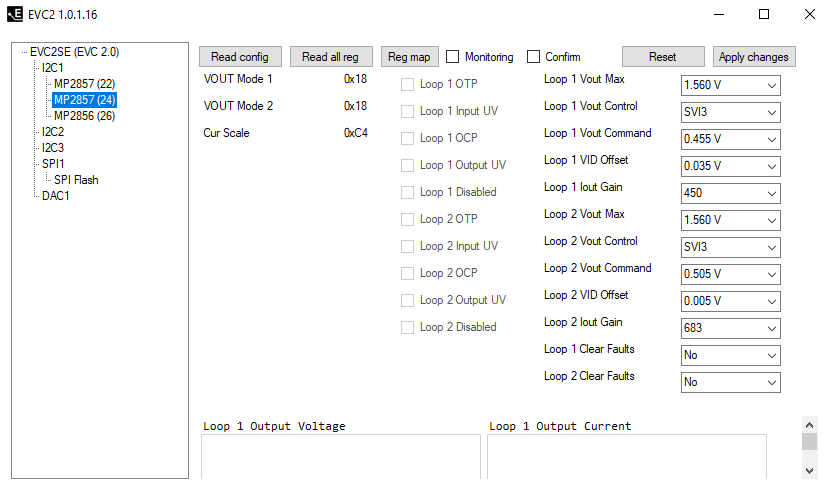Select the DAC1 tree item
This screenshot has height=481, width=831.
(56, 196)
